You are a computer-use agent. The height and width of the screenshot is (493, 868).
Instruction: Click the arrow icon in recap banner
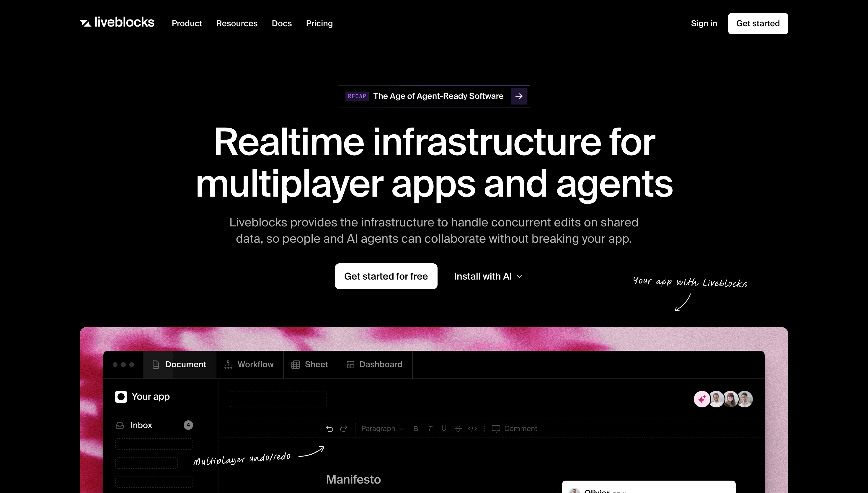coord(519,96)
